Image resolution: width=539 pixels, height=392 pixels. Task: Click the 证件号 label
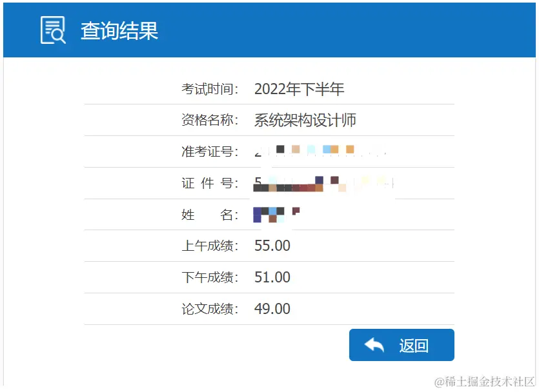click(210, 183)
